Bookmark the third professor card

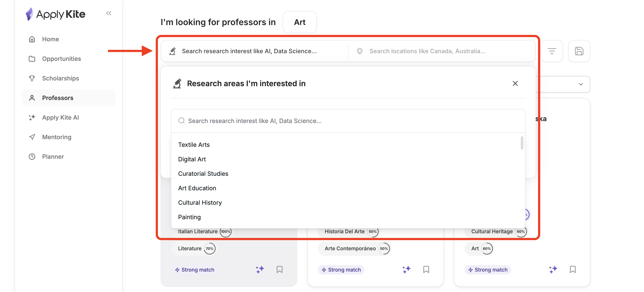point(572,269)
